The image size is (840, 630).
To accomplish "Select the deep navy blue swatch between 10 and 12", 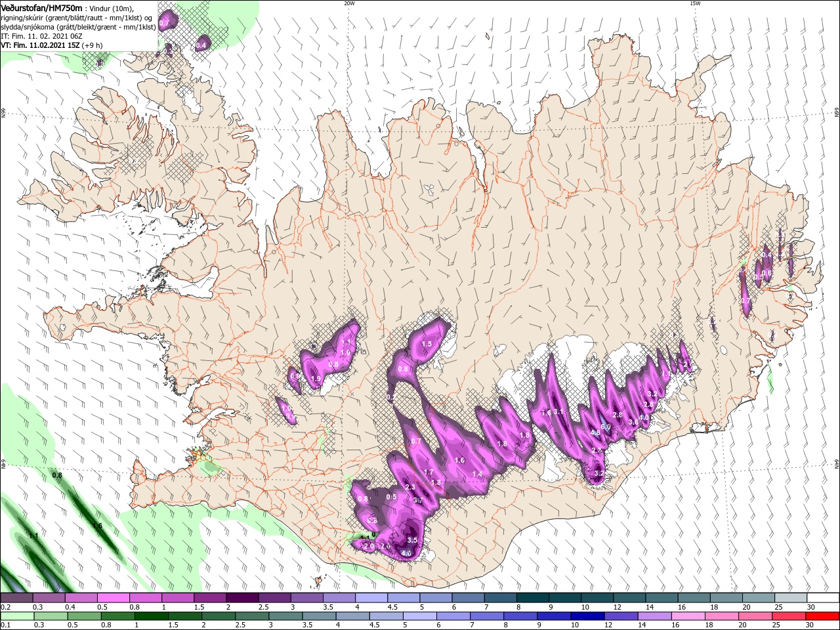I will pos(588,616).
